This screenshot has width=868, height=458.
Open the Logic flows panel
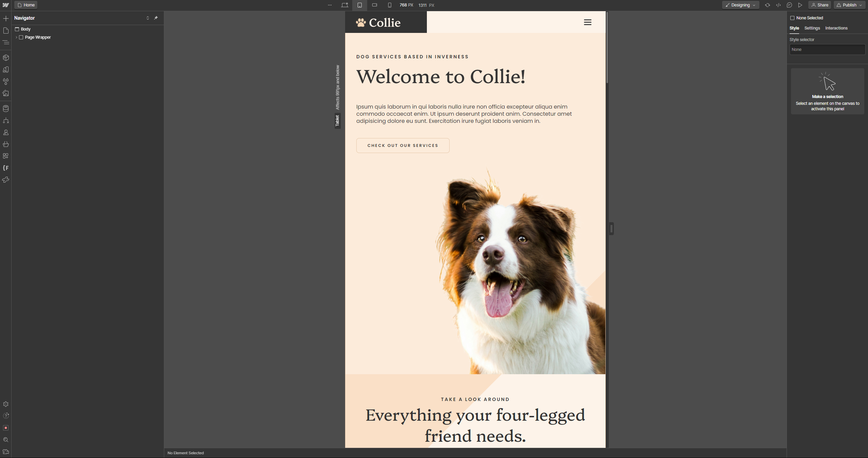(x=6, y=120)
